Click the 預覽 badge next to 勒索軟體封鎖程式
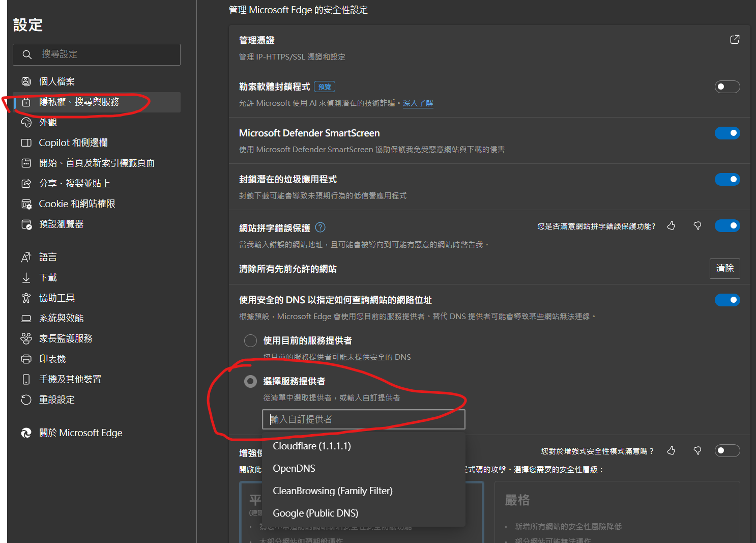 (x=325, y=87)
